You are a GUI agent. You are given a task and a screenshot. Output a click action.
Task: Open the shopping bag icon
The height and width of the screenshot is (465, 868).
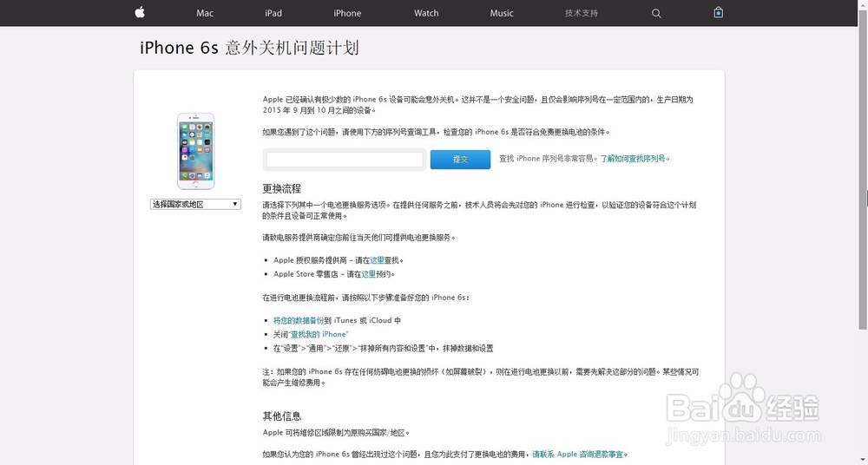coord(719,12)
